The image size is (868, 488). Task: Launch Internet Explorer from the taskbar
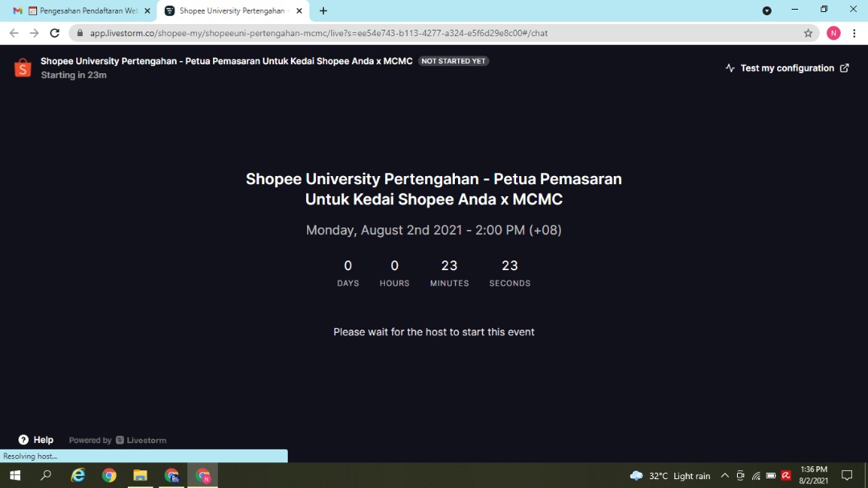78,475
